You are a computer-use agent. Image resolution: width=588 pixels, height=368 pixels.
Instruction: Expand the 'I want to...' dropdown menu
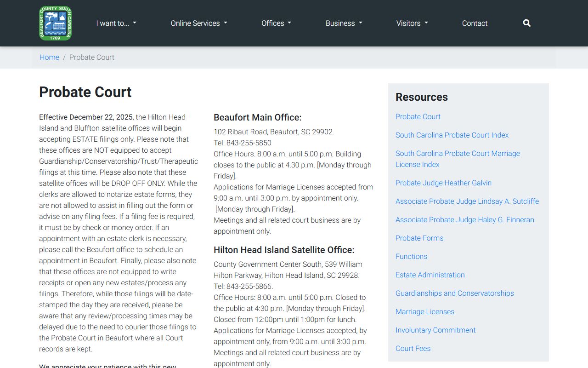click(x=116, y=23)
